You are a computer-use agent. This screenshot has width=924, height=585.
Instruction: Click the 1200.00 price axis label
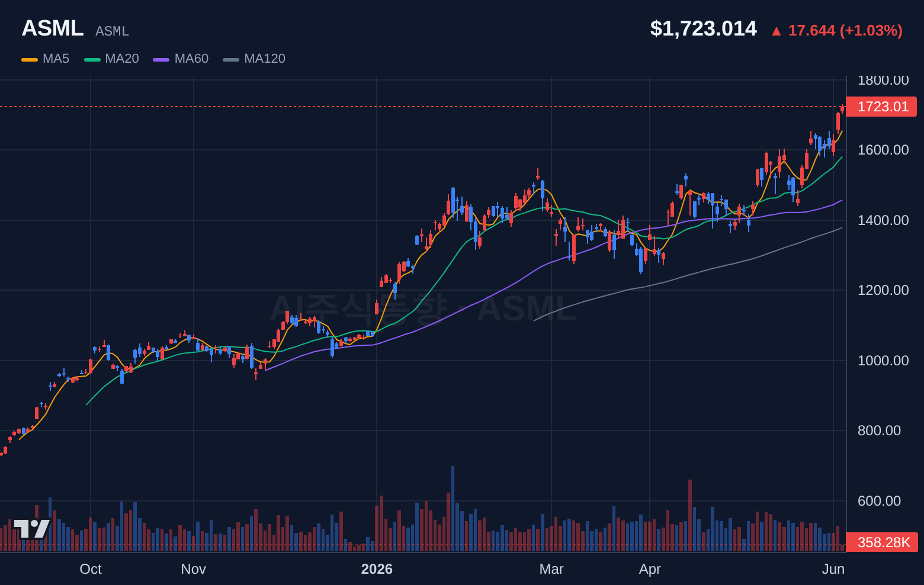(883, 290)
